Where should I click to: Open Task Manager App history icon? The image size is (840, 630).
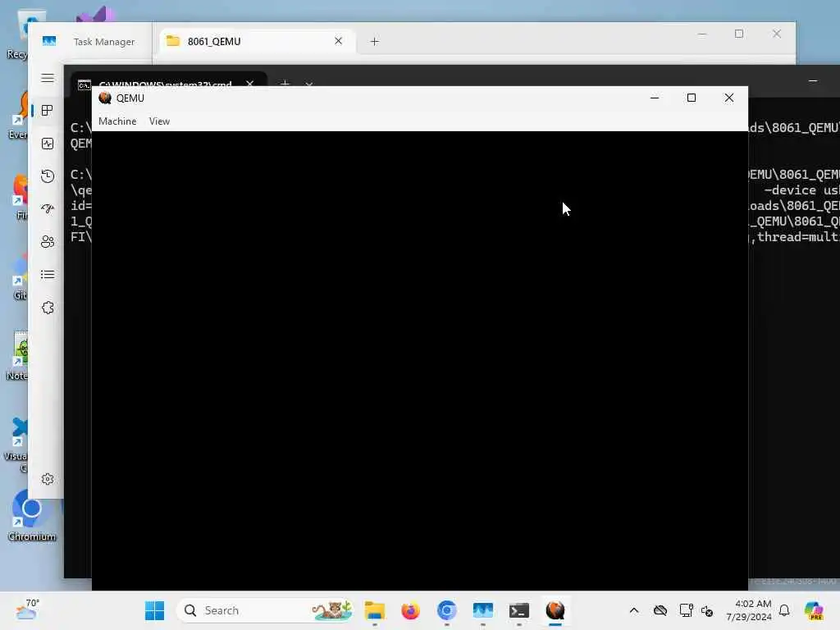click(x=47, y=176)
